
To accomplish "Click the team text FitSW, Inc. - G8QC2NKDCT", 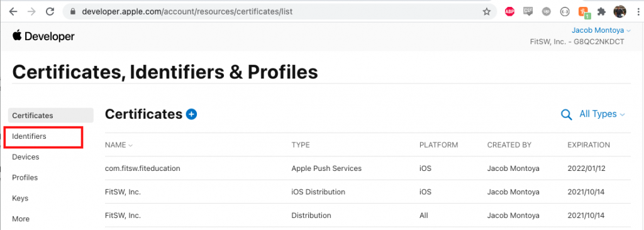I will click(578, 41).
